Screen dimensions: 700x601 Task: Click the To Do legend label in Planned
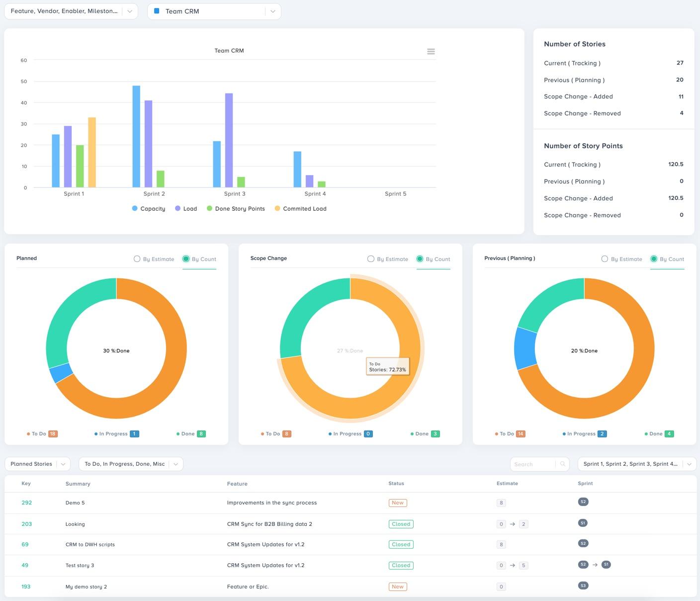pyautogui.click(x=39, y=434)
